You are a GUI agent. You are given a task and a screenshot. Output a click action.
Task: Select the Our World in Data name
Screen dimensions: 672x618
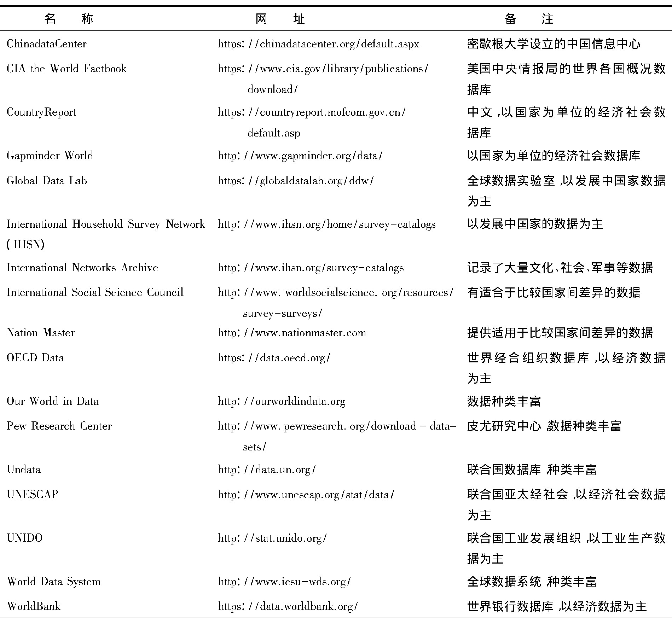[x=52, y=401]
